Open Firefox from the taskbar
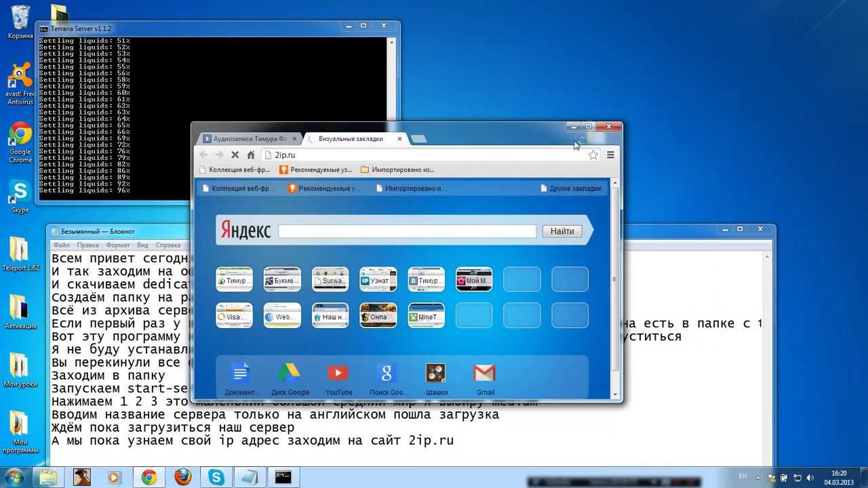The image size is (868, 488). [182, 477]
